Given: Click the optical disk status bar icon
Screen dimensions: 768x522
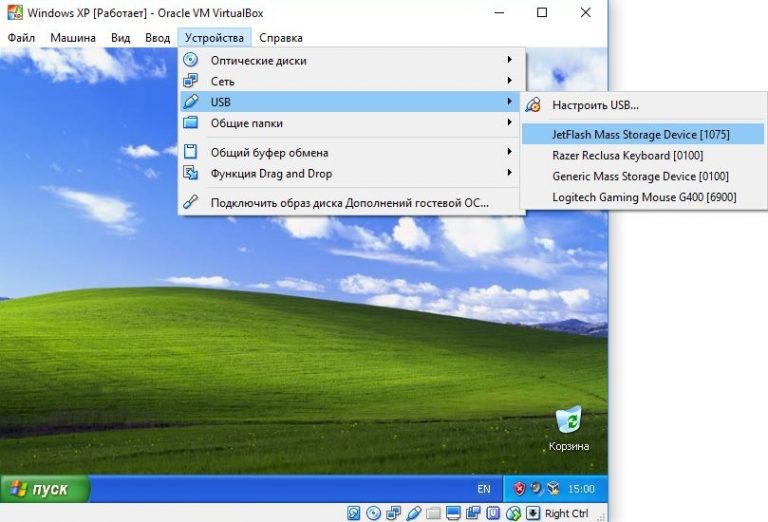Looking at the screenshot, I should point(374,513).
